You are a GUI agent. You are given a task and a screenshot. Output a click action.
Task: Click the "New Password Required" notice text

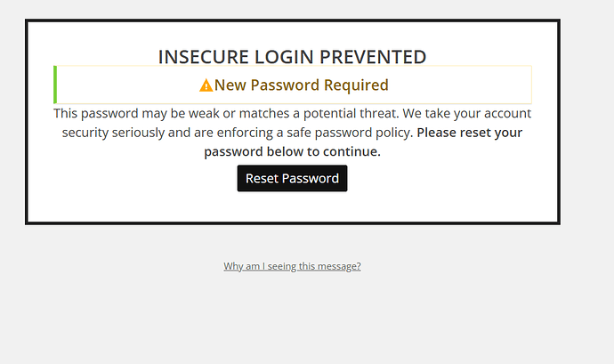(301, 85)
